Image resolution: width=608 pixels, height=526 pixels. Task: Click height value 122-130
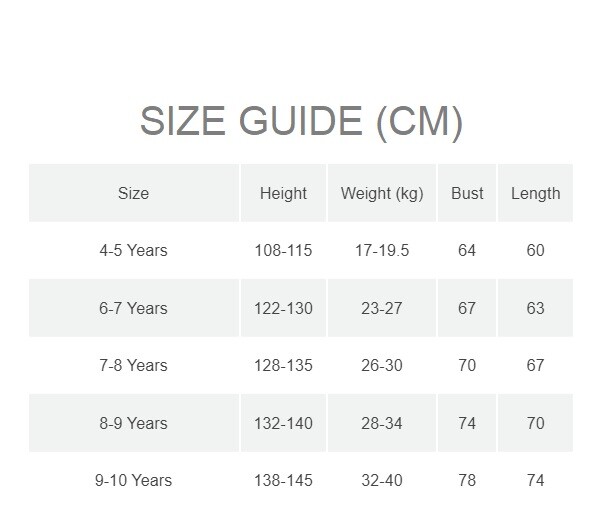click(283, 308)
